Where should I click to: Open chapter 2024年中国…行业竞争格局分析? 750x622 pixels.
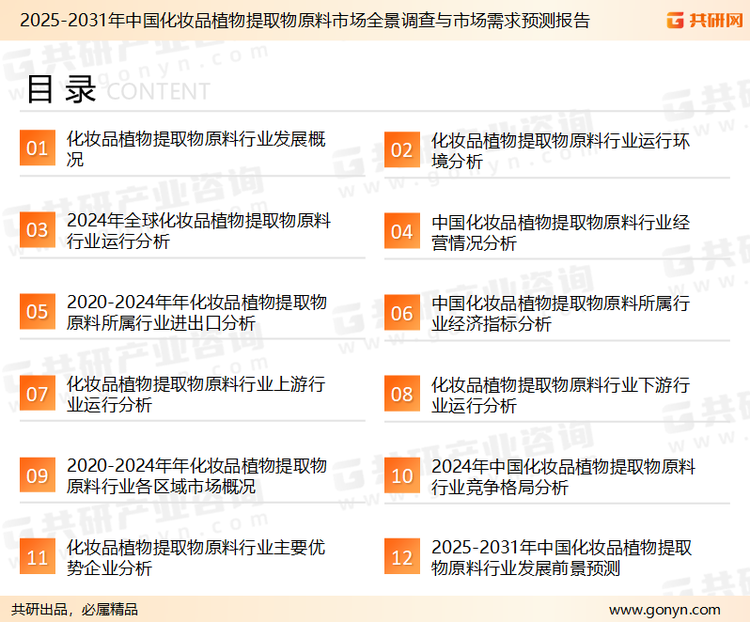tap(563, 477)
